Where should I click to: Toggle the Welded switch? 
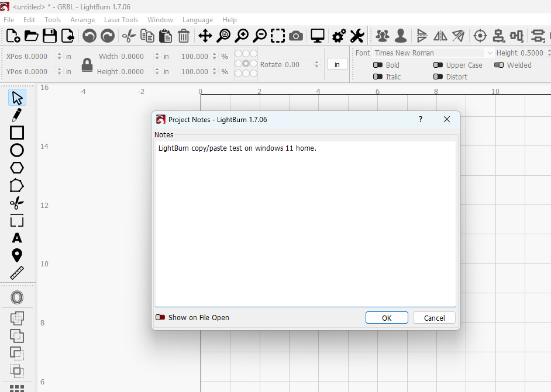[x=499, y=65]
